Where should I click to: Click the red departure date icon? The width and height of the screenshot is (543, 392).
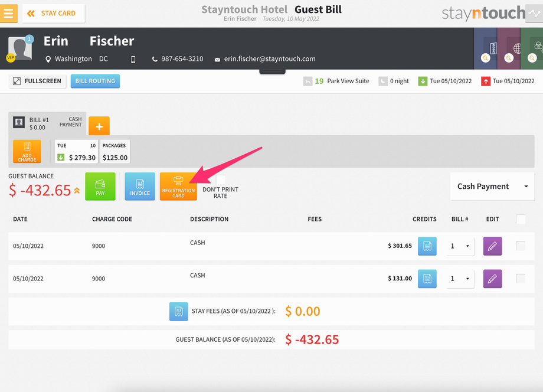486,81
